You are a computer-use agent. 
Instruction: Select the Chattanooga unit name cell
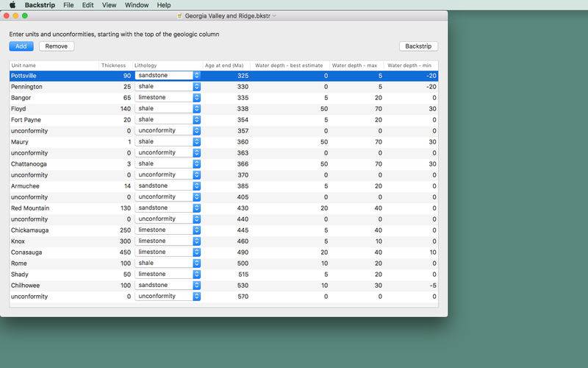tap(29, 164)
